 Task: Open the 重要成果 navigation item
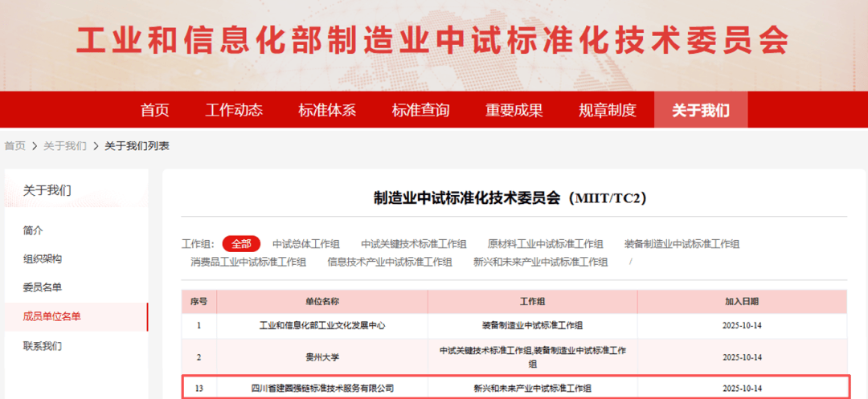tap(514, 110)
